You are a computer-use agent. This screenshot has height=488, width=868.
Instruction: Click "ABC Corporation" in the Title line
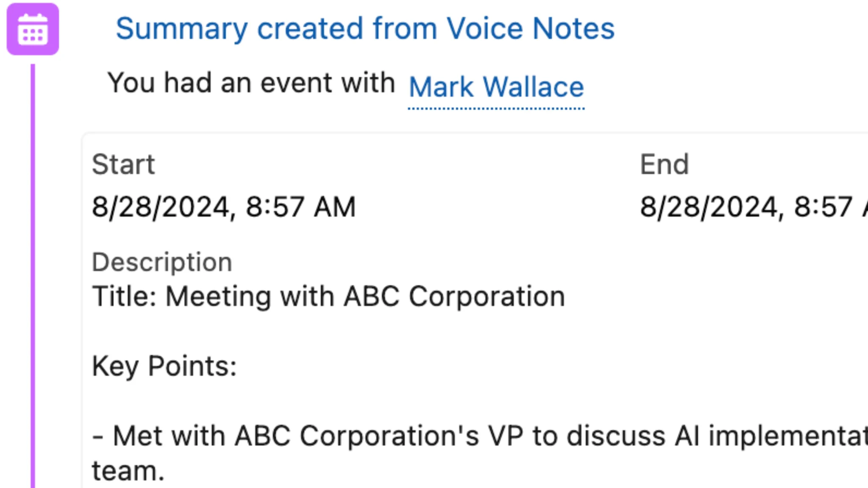point(454,296)
